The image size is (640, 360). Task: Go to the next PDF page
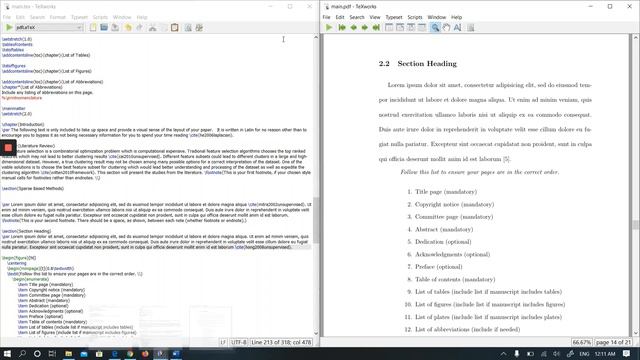tap(364, 27)
